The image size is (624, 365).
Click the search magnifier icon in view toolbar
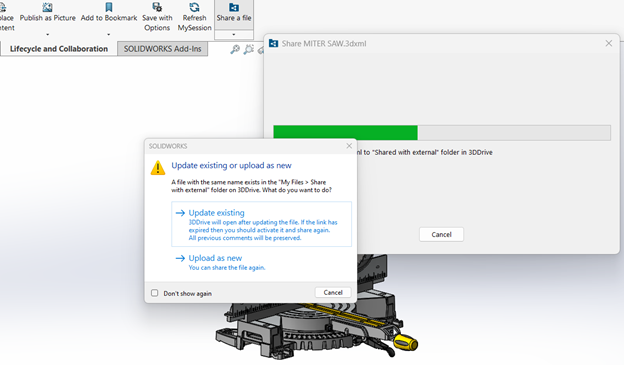coord(235,49)
